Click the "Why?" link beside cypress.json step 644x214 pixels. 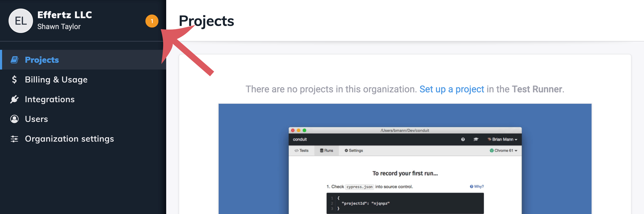coord(477,187)
